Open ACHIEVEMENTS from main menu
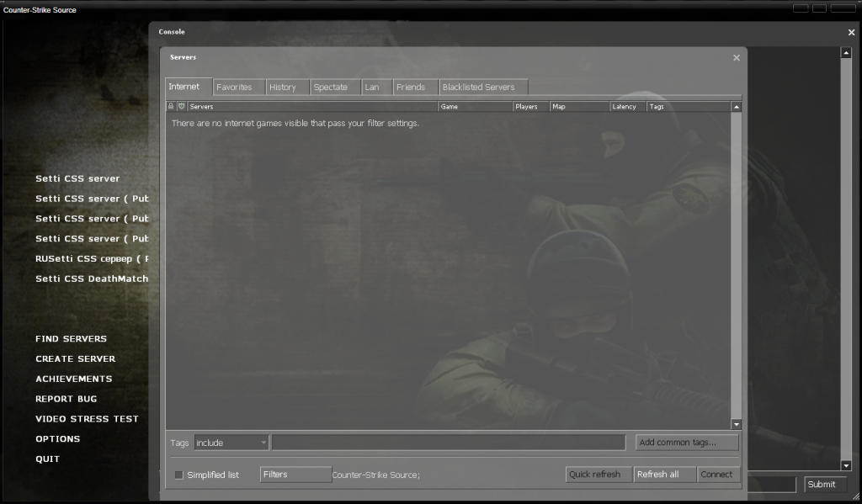The height and width of the screenshot is (504, 862). 74,379
